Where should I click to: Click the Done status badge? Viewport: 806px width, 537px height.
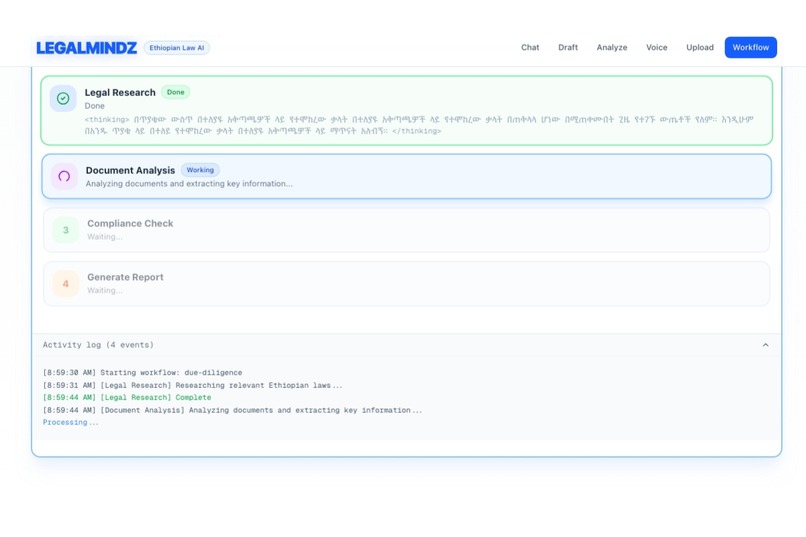coord(175,92)
